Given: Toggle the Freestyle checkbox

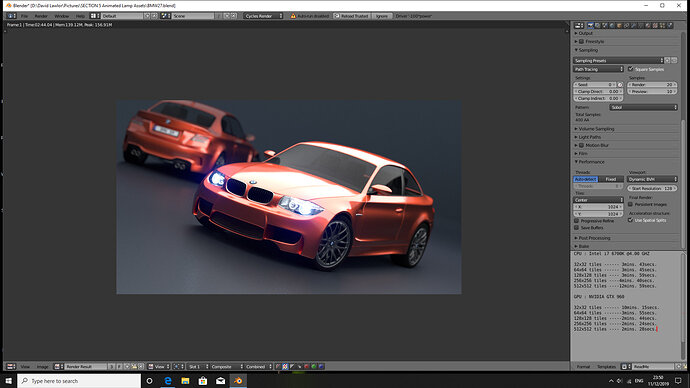Looking at the screenshot, I should 581,41.
